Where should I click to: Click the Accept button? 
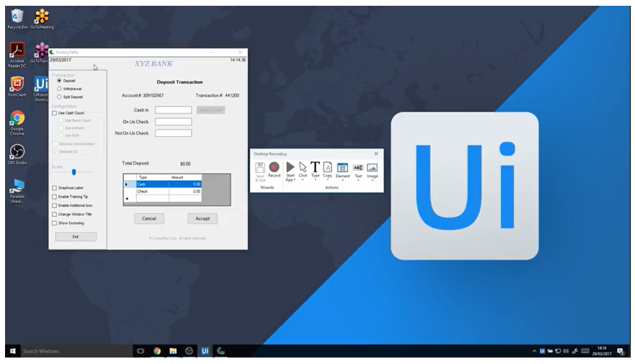pos(203,218)
